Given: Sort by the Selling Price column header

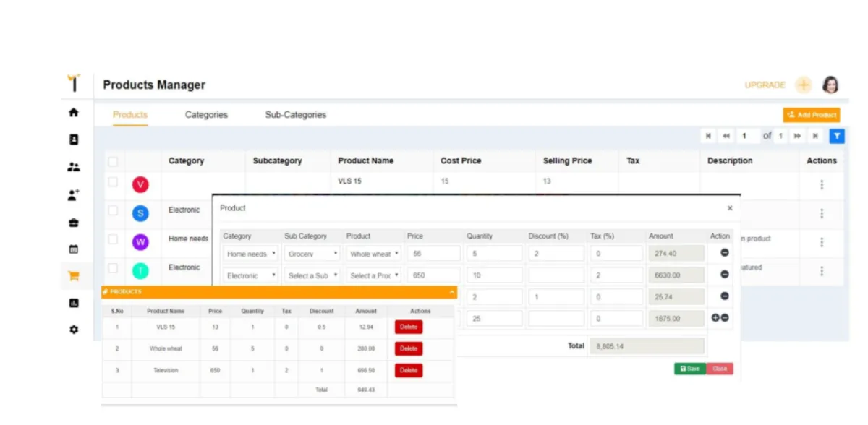Looking at the screenshot, I should 568,161.
